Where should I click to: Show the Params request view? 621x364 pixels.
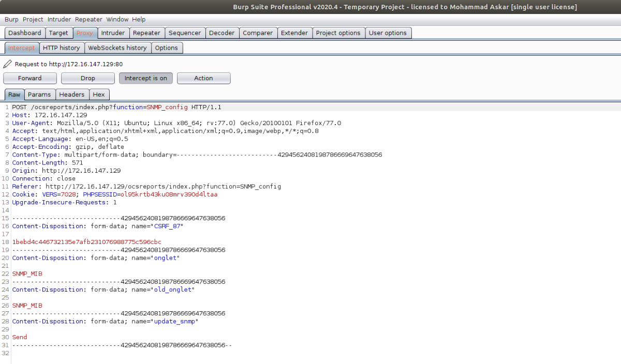[x=39, y=95]
